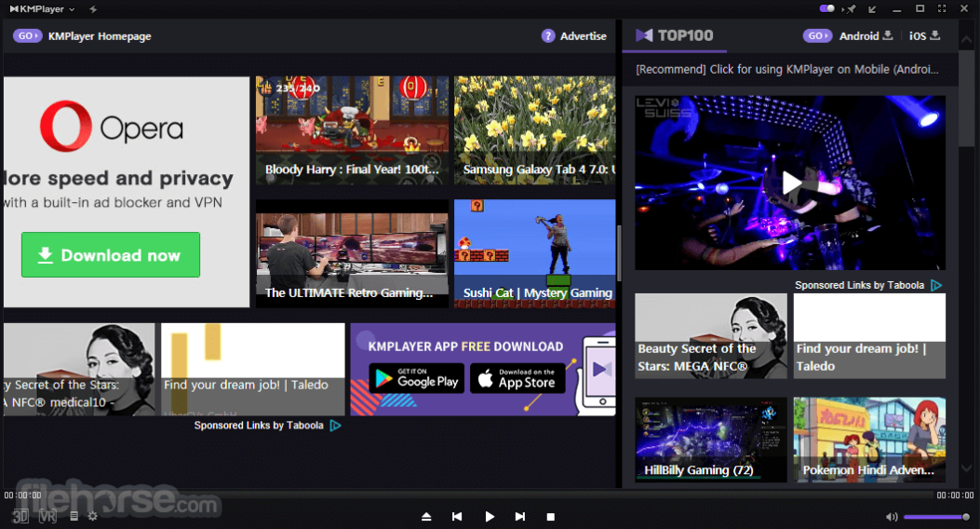Click the play button in the control bar

(x=490, y=517)
